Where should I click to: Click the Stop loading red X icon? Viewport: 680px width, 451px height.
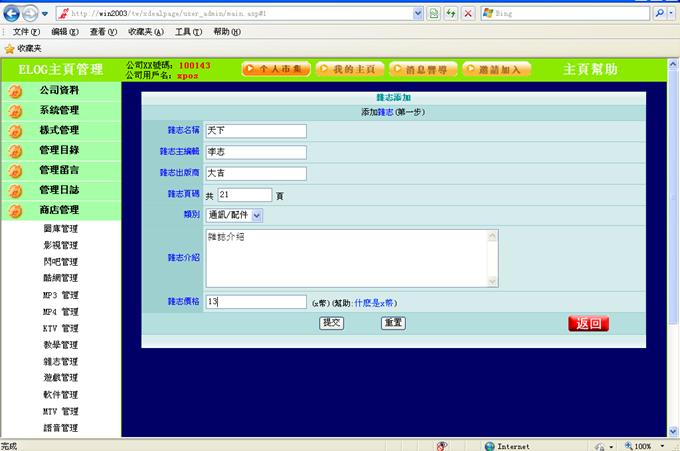(468, 15)
